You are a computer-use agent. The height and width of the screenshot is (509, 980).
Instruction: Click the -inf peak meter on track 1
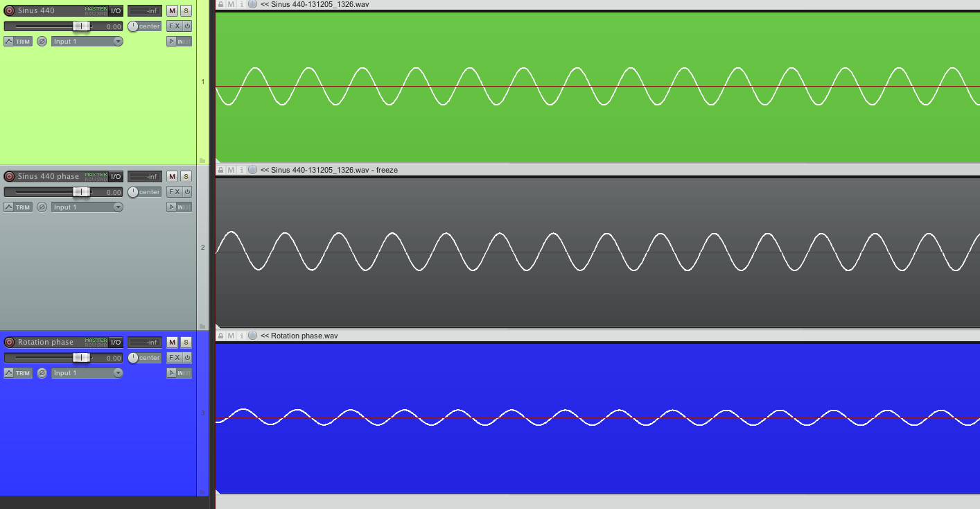click(x=145, y=10)
